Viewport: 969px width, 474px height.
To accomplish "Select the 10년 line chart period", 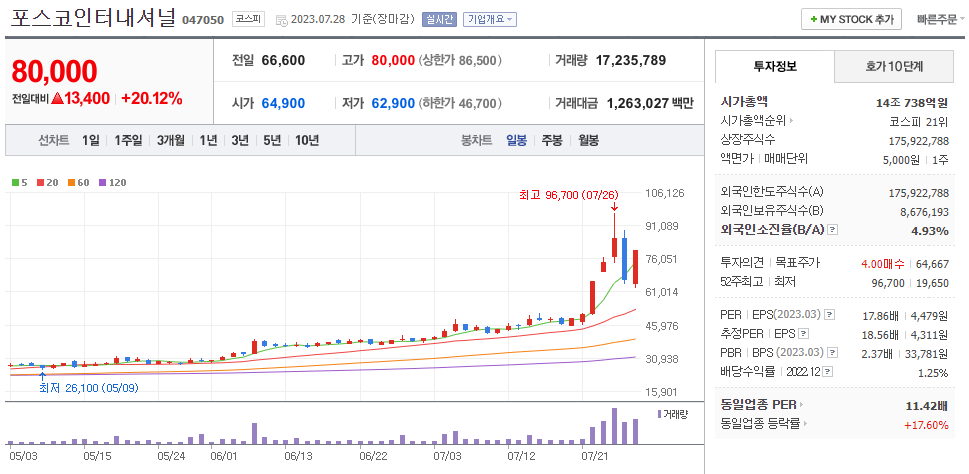I will point(307,140).
